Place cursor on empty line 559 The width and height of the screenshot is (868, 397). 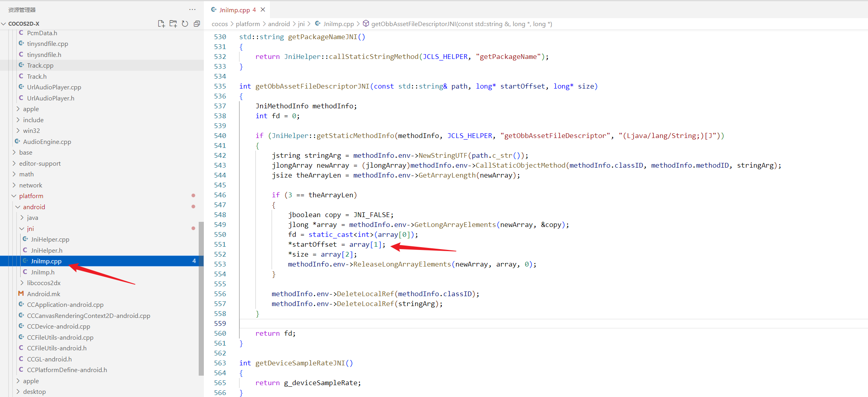[554, 323]
